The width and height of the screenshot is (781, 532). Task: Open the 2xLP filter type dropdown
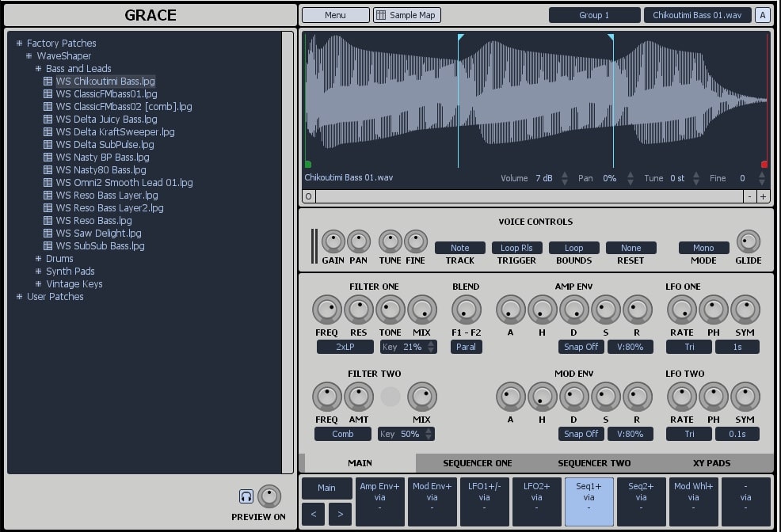tap(345, 347)
